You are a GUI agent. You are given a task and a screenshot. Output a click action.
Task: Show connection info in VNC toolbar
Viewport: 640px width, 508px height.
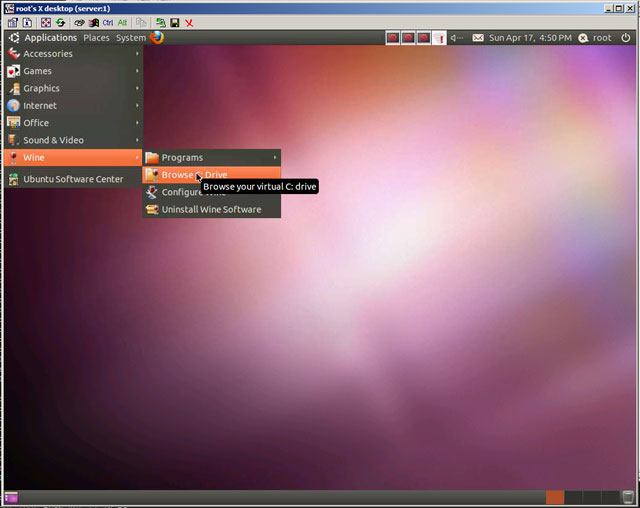click(x=27, y=23)
